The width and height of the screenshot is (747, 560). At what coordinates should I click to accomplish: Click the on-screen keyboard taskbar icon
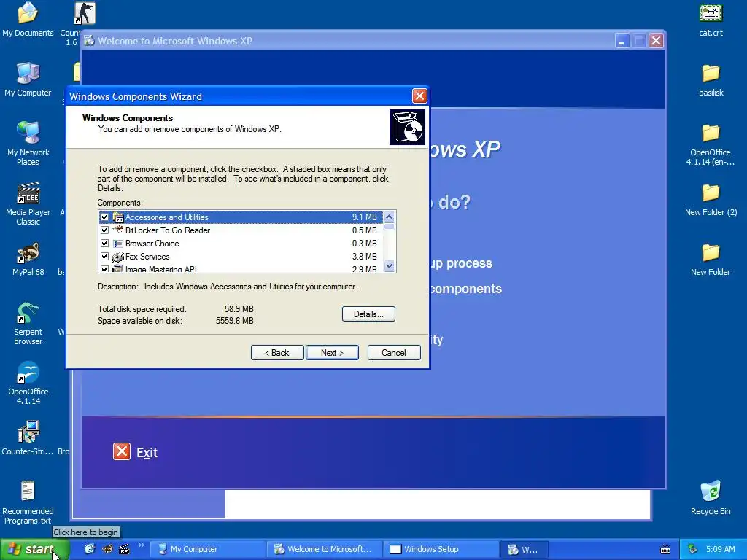click(665, 550)
